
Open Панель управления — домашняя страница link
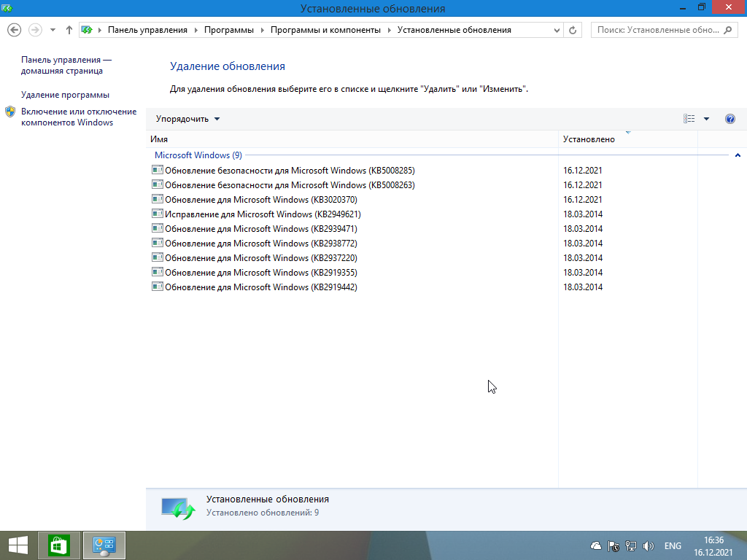66,65
